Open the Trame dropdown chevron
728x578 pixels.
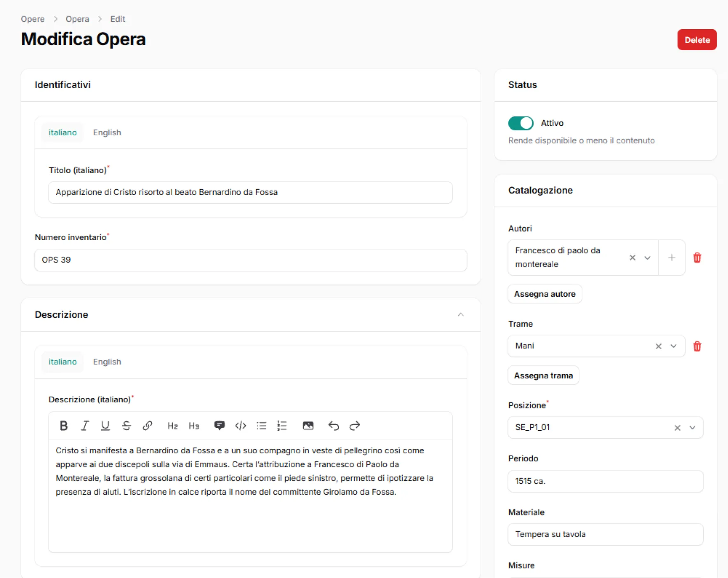point(673,346)
